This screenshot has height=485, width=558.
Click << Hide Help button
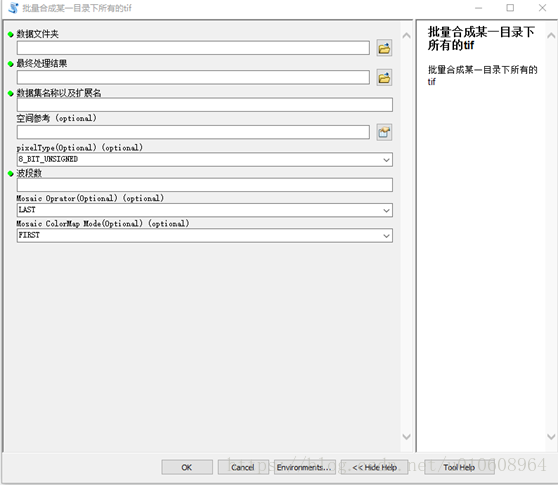(x=375, y=467)
